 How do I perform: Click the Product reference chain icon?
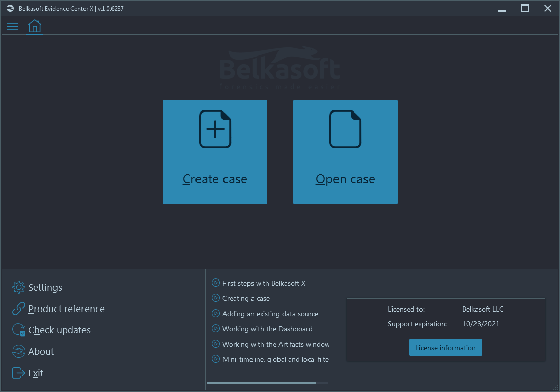[18, 309]
